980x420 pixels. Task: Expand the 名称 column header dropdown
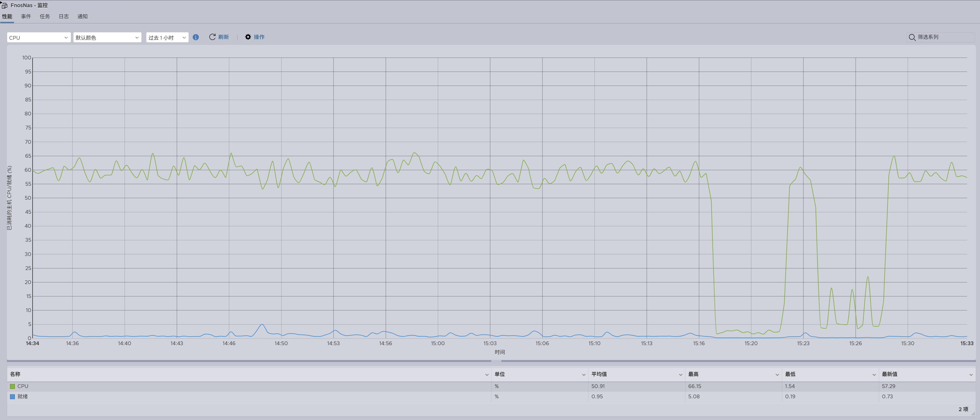coord(487,374)
